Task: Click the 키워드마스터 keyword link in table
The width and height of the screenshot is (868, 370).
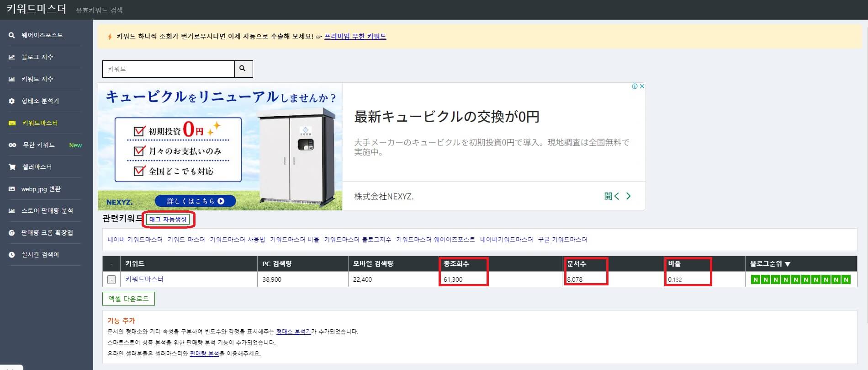Action: [x=144, y=279]
